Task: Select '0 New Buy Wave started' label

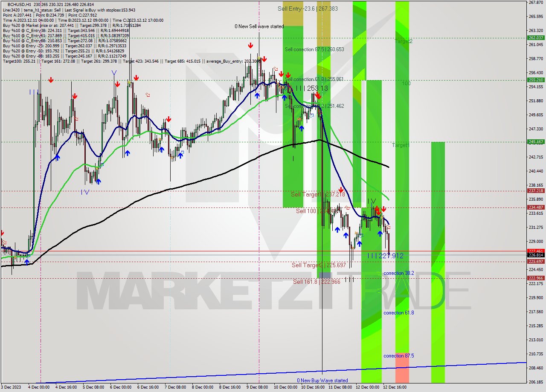Action: 322,380
